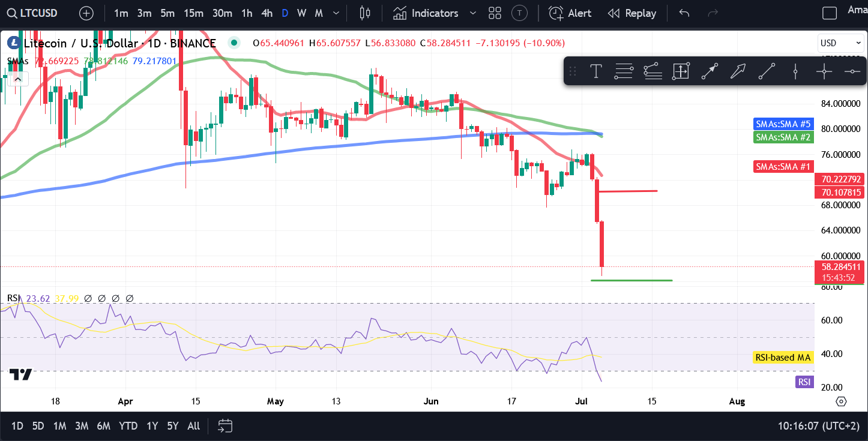
Task: Click the SMAs:SMA #2 label
Action: click(783, 137)
